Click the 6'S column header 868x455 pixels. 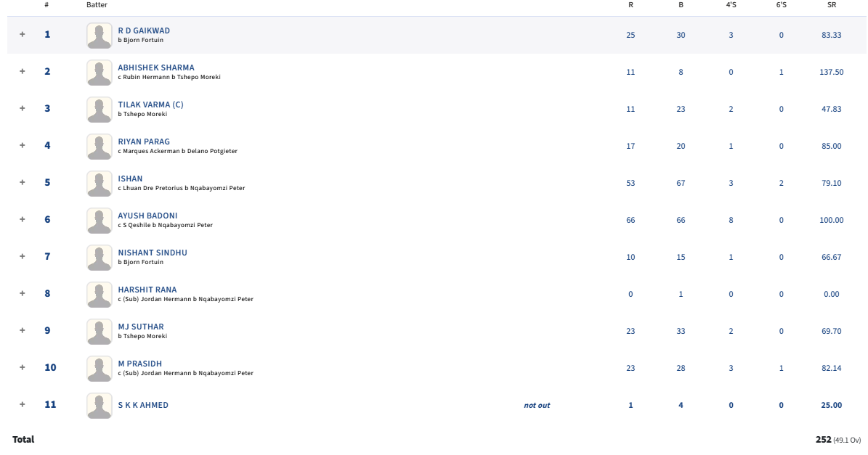781,5
